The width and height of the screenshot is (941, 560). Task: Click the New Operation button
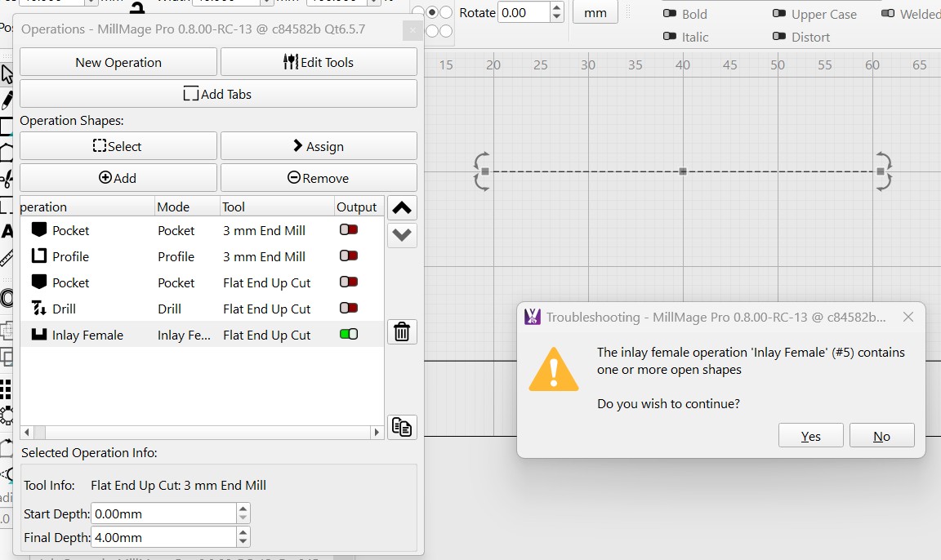pyautogui.click(x=118, y=62)
